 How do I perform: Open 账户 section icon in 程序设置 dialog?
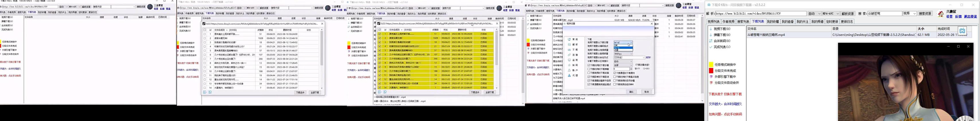tap(570, 71)
